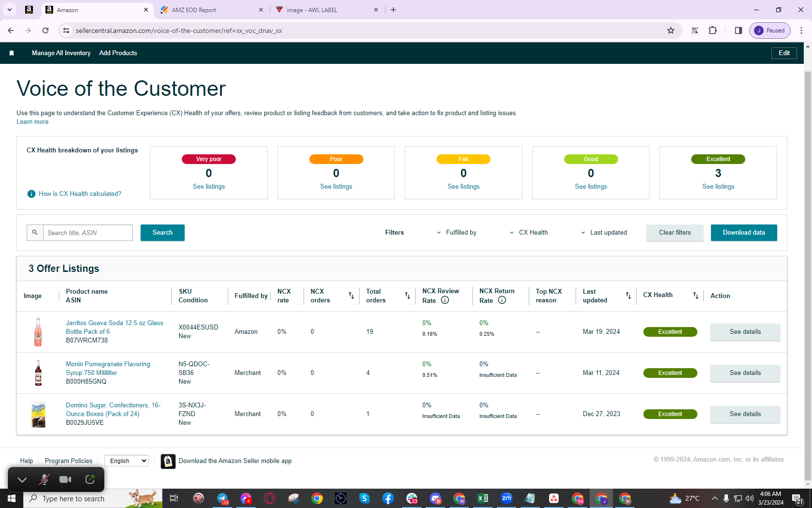
Task: Reload the page
Action: point(45,30)
